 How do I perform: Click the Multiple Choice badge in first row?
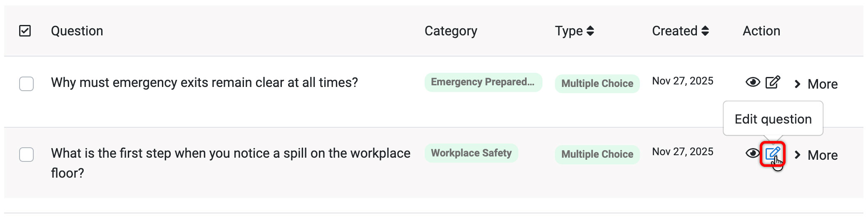click(x=597, y=84)
